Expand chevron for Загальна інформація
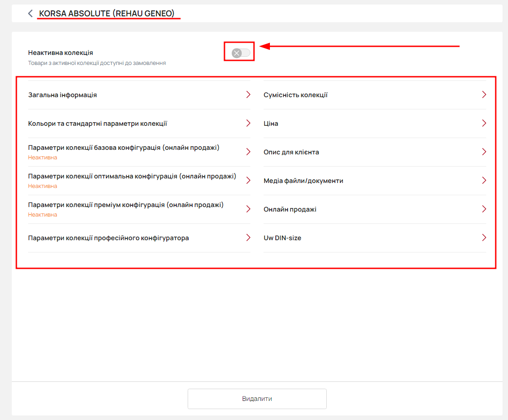This screenshot has height=420, width=508. [248, 94]
